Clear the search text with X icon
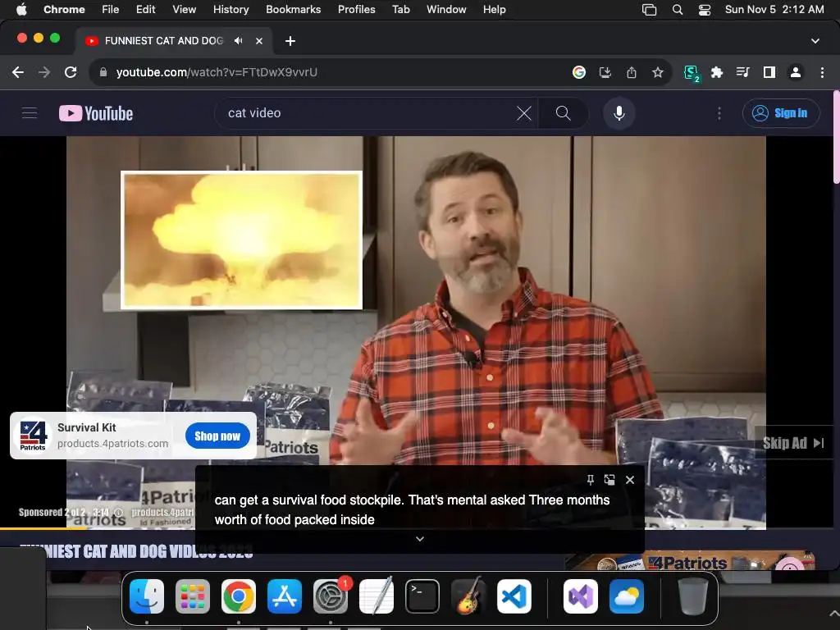 (524, 113)
